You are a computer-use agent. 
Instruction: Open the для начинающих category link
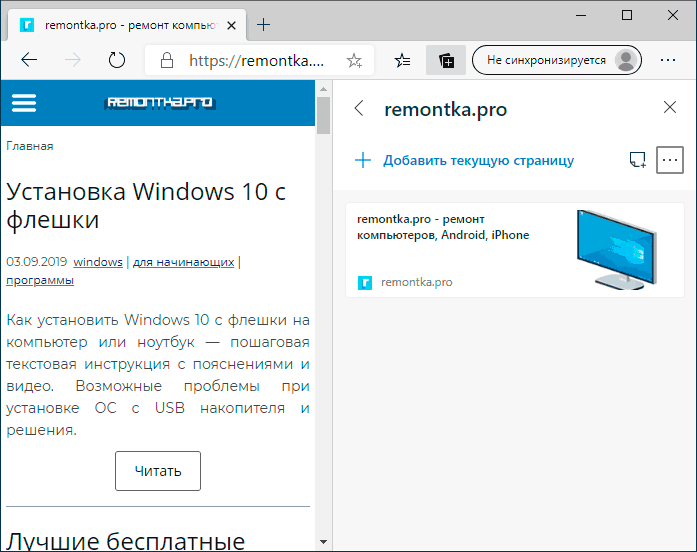pyautogui.click(x=184, y=262)
